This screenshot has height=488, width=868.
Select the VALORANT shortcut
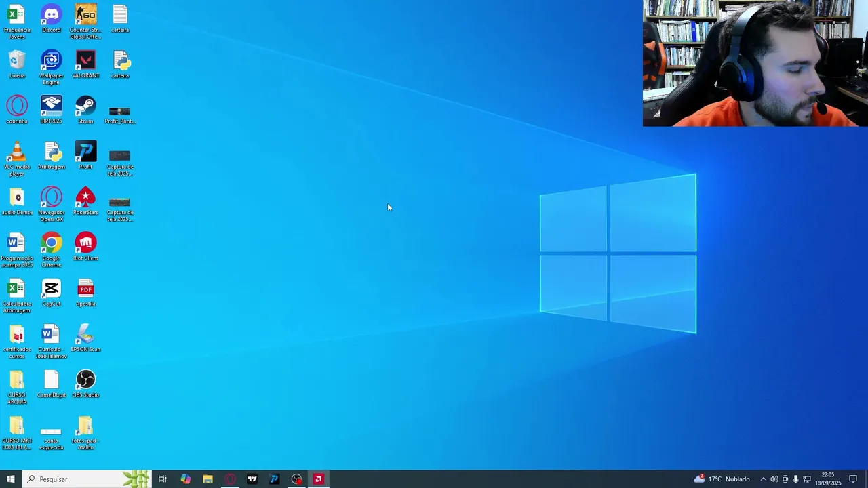85,64
